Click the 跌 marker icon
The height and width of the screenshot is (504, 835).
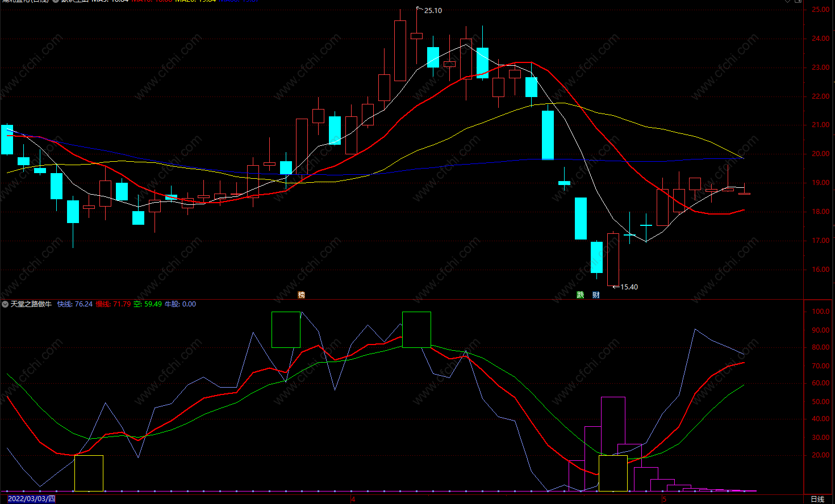pos(580,295)
